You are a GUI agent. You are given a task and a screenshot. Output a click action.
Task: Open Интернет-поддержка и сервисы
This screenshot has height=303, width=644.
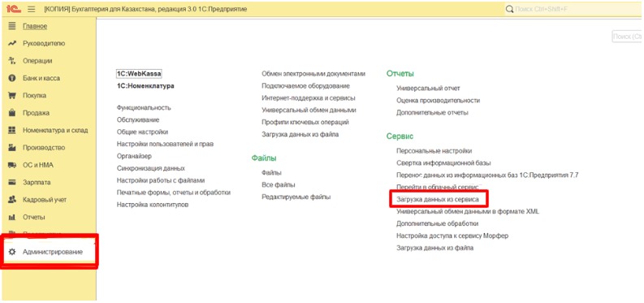(309, 98)
